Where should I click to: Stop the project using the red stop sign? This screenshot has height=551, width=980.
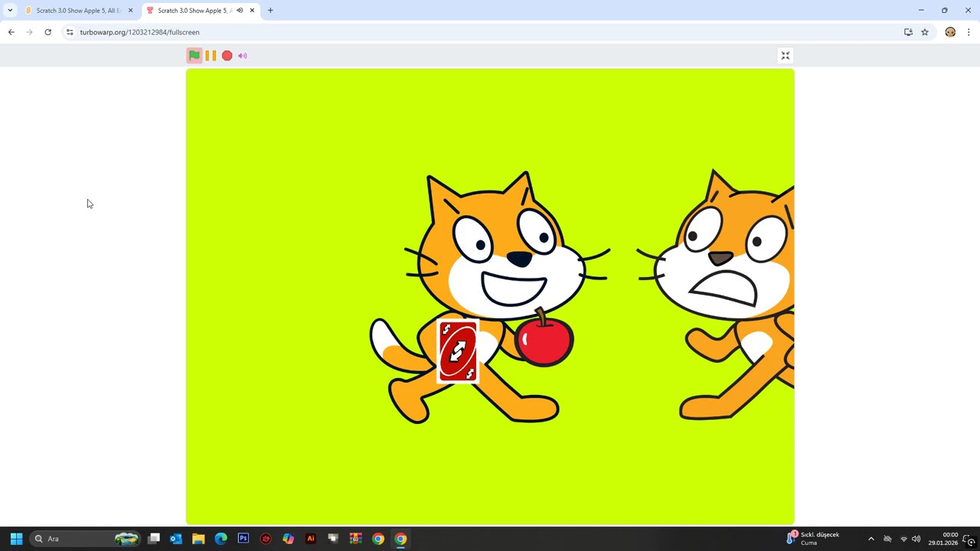(x=227, y=55)
